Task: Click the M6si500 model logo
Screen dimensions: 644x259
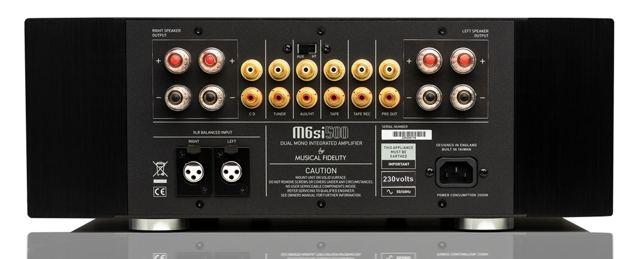Action: [321, 133]
